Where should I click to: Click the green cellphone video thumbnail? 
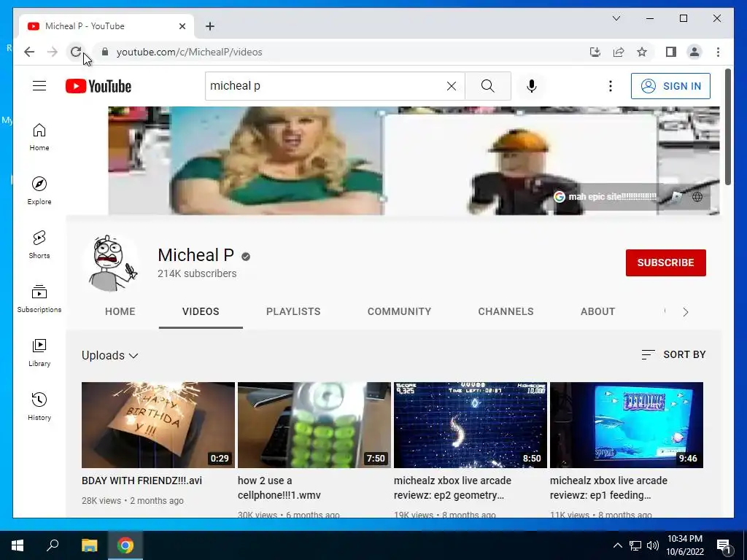(314, 425)
